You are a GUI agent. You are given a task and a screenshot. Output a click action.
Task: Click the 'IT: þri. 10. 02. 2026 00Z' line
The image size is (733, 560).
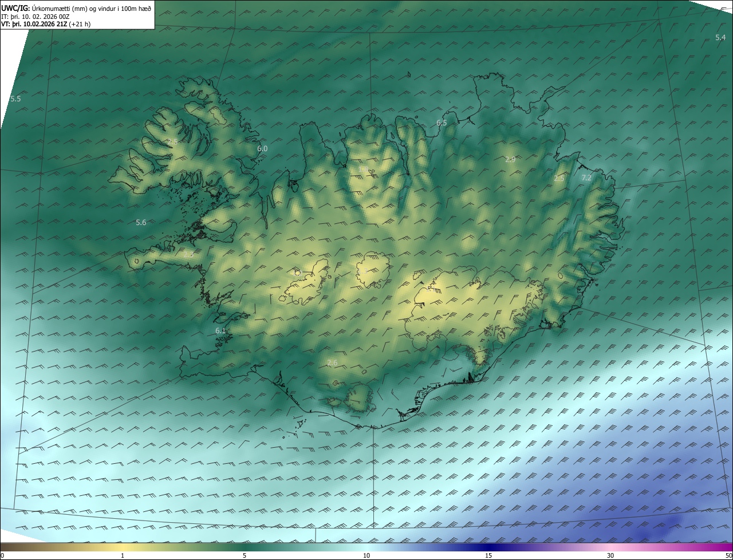click(36, 17)
